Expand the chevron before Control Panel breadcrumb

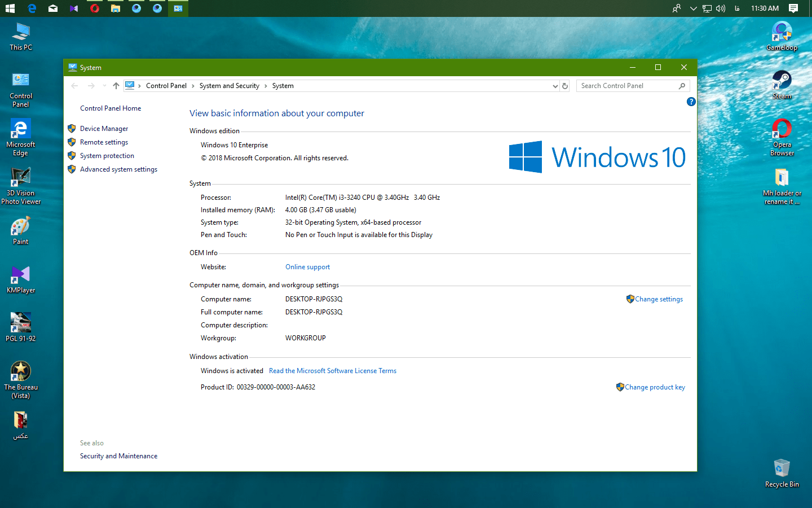(x=140, y=86)
